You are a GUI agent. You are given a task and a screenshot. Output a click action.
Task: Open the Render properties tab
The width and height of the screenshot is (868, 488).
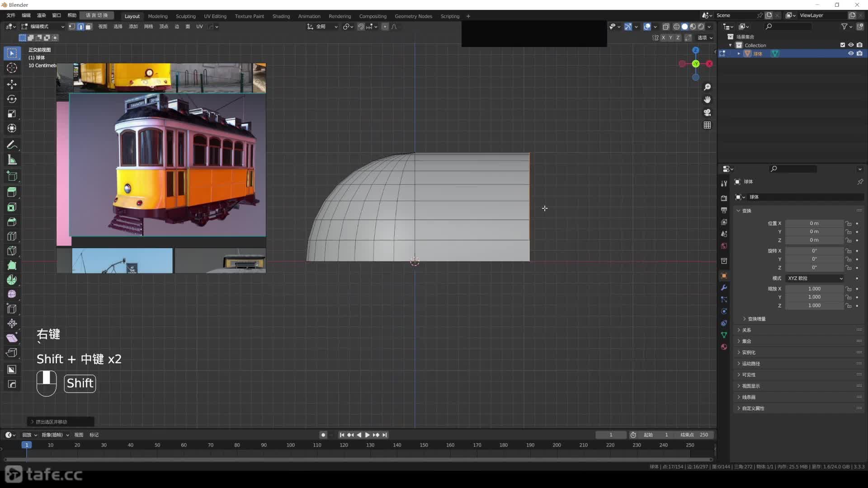coord(724,198)
